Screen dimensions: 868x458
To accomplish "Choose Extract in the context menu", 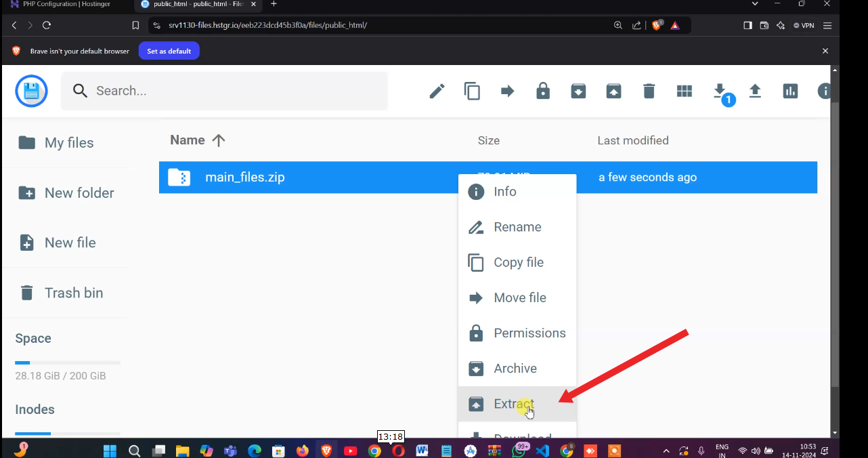I will pos(517,404).
